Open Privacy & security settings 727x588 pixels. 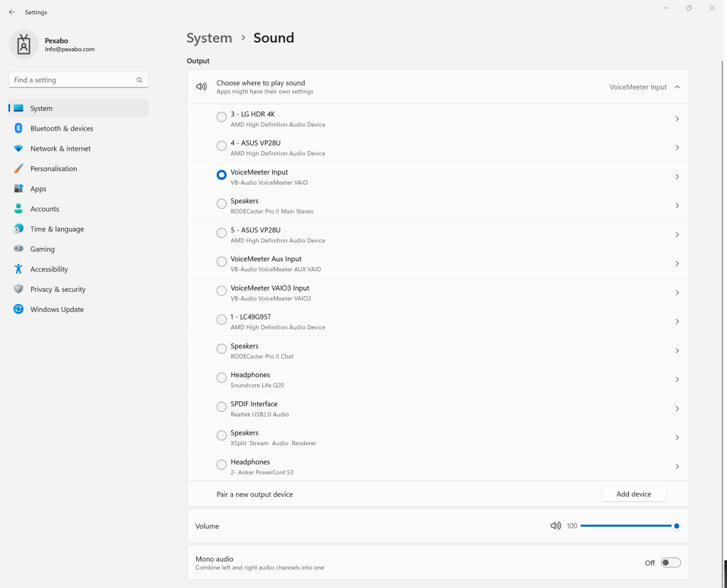78,289
